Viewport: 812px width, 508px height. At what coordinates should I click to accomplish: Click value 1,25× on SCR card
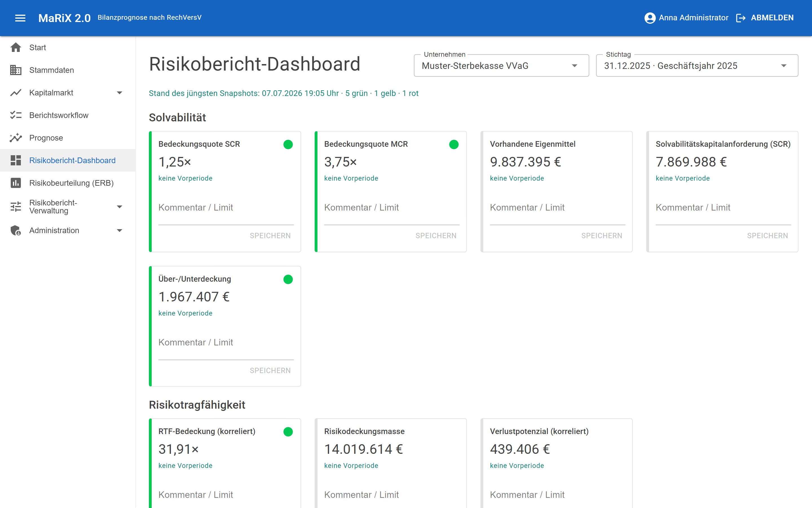click(x=175, y=162)
